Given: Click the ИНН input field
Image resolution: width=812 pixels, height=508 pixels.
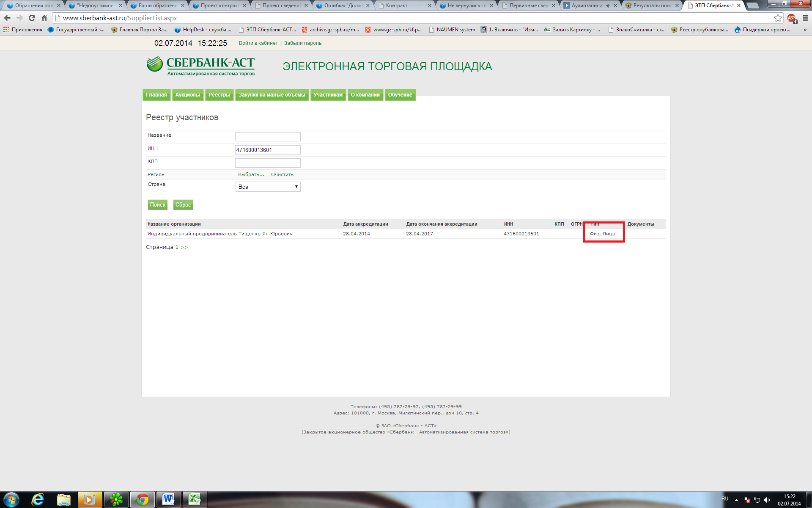Looking at the screenshot, I should coord(268,150).
